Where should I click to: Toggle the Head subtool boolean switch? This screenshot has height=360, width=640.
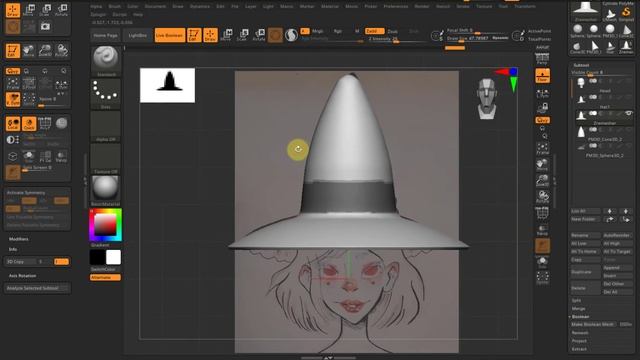(593, 81)
